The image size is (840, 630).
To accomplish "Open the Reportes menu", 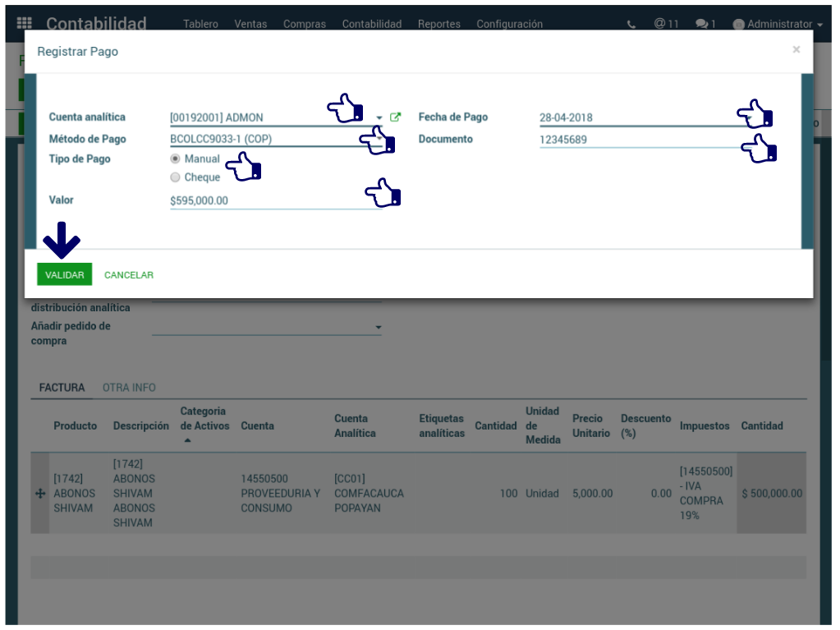I will [x=438, y=25].
